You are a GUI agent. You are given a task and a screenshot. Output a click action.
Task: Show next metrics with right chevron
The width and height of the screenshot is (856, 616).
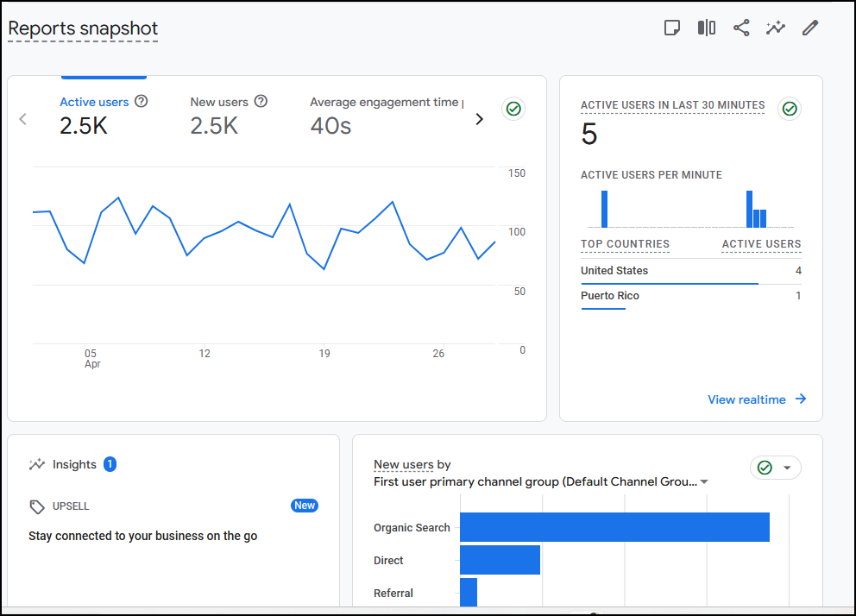[x=479, y=119]
